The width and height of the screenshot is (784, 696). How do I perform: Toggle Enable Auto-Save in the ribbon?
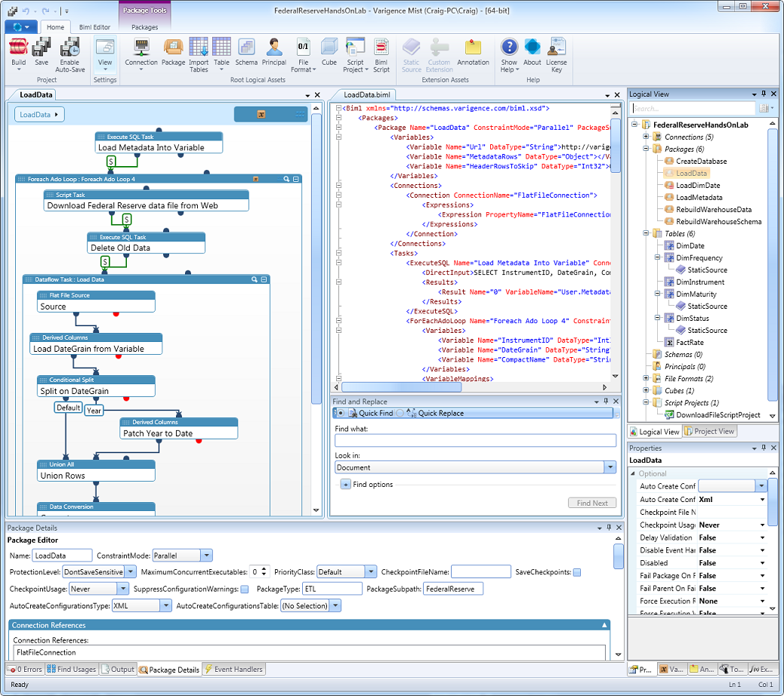point(69,55)
